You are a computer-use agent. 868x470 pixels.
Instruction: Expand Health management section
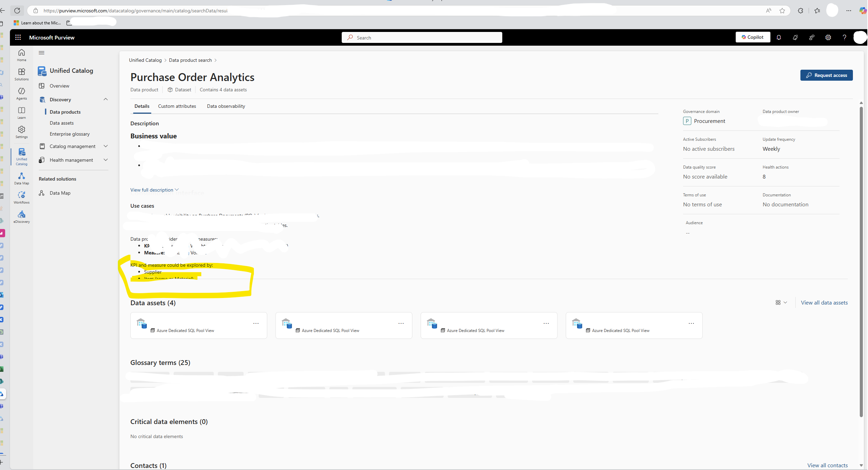click(106, 160)
